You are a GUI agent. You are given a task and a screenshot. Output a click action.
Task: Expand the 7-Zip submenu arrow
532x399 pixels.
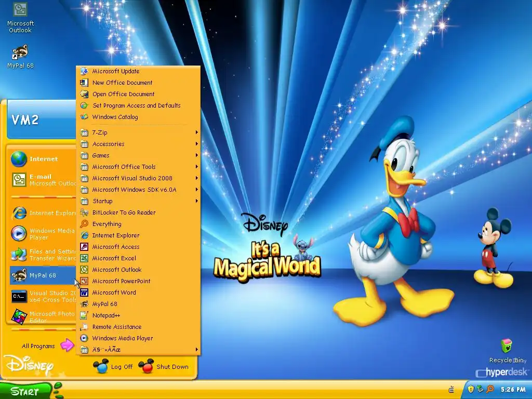[196, 132]
